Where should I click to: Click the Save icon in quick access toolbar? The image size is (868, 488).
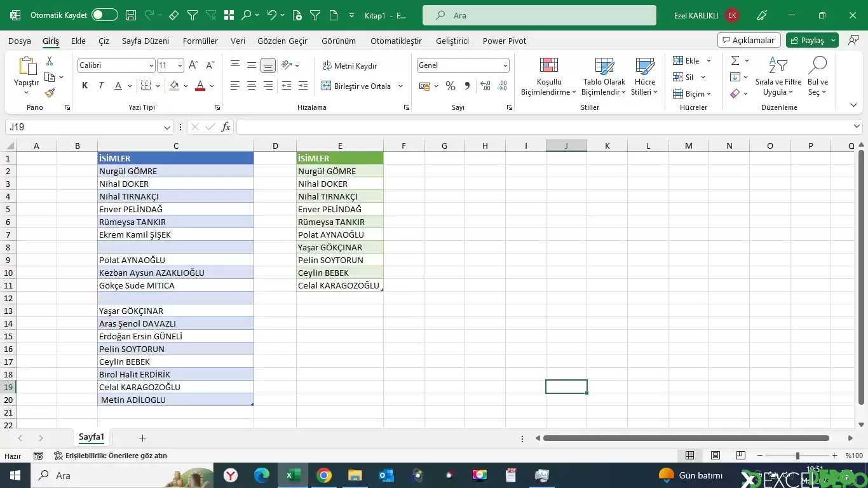(131, 15)
